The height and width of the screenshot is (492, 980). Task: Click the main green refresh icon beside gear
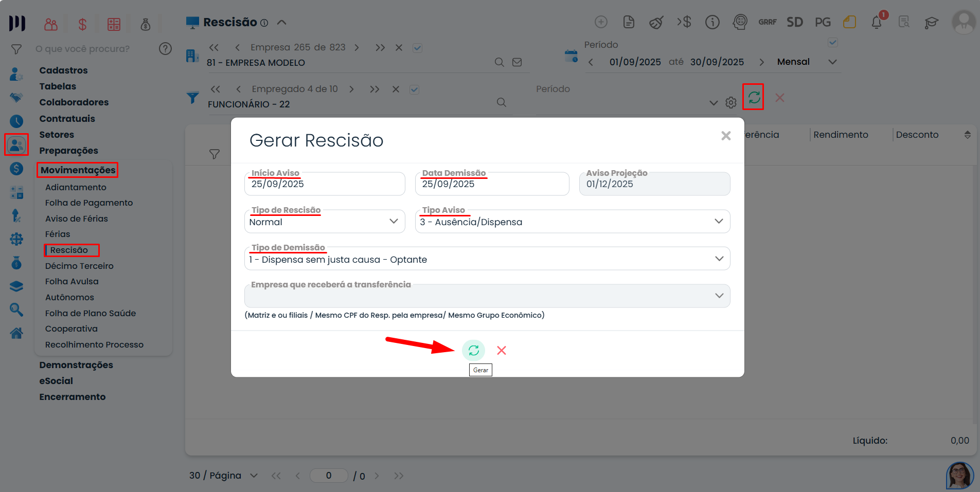pyautogui.click(x=754, y=97)
